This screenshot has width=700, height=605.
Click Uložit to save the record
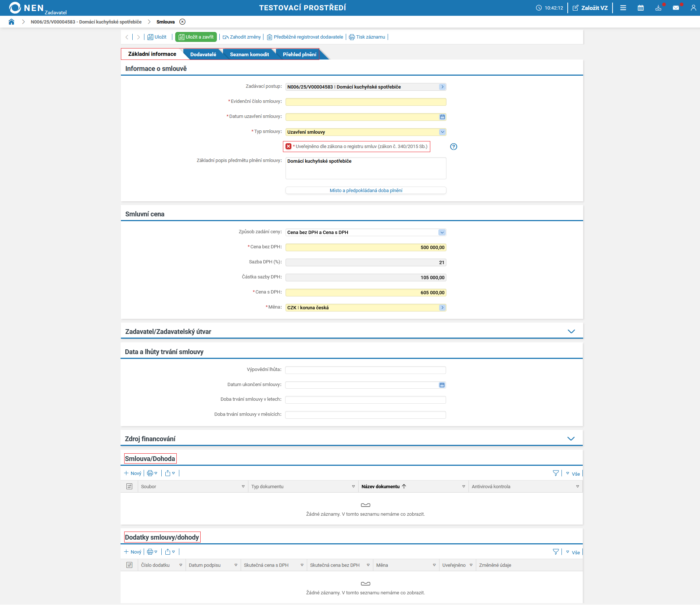click(157, 37)
